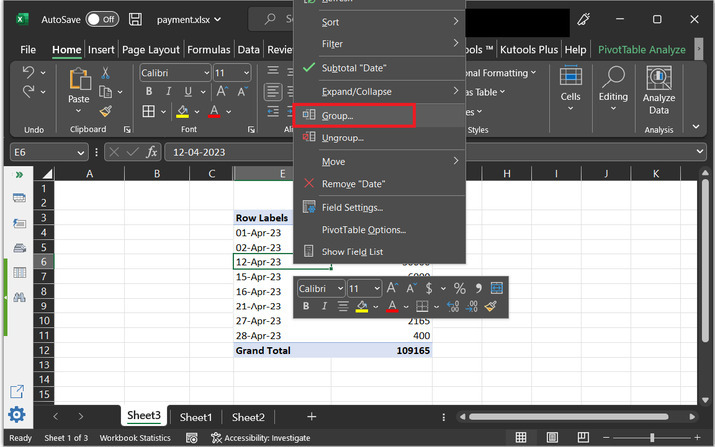This screenshot has height=447, width=715.
Task: Decrease font size in ribbon
Action: (x=243, y=91)
